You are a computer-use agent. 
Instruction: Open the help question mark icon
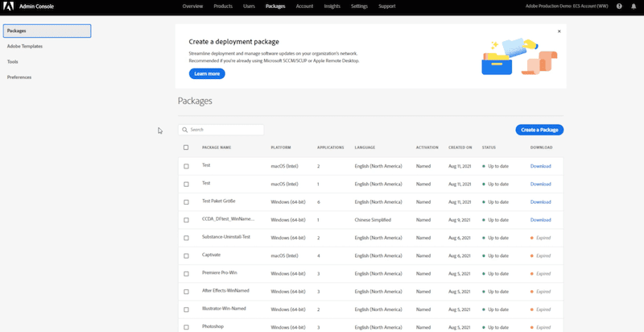coord(619,6)
